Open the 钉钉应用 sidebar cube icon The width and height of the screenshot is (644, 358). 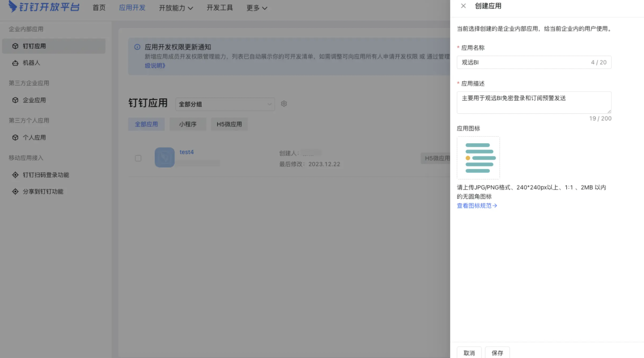pos(15,46)
